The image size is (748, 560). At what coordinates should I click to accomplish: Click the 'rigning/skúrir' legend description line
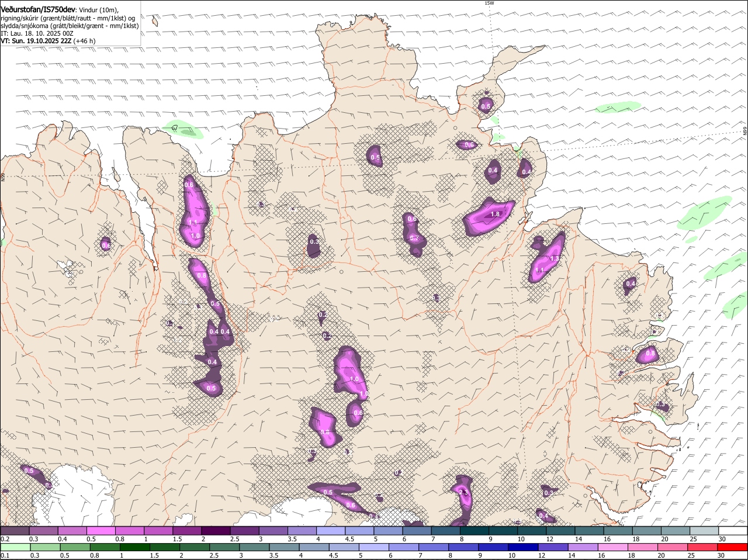(x=68, y=18)
